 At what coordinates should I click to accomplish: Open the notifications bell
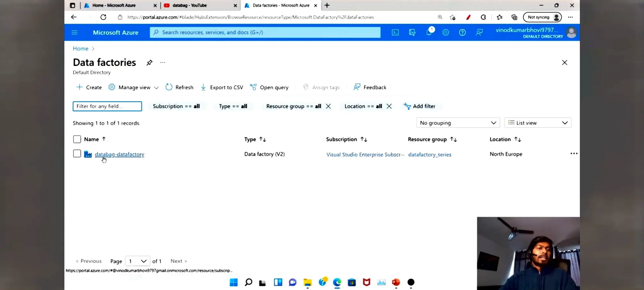(429, 32)
